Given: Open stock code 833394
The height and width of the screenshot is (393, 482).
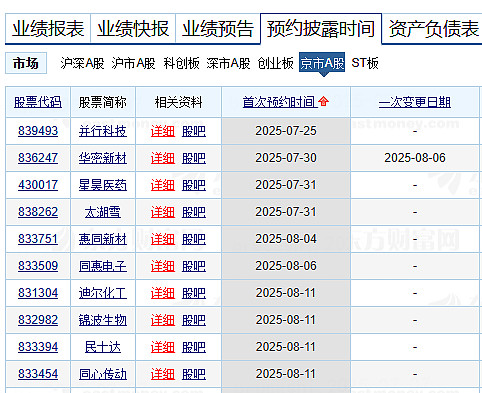Looking at the screenshot, I should (x=38, y=347).
